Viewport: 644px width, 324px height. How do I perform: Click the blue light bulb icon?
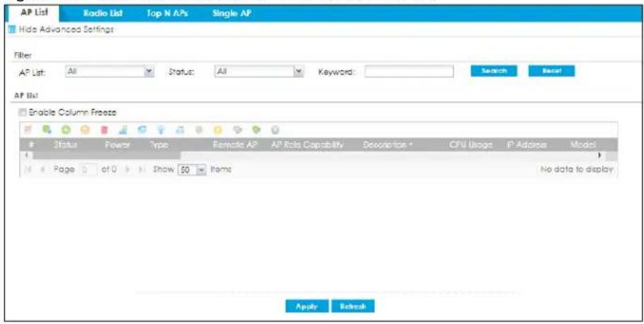(x=161, y=130)
